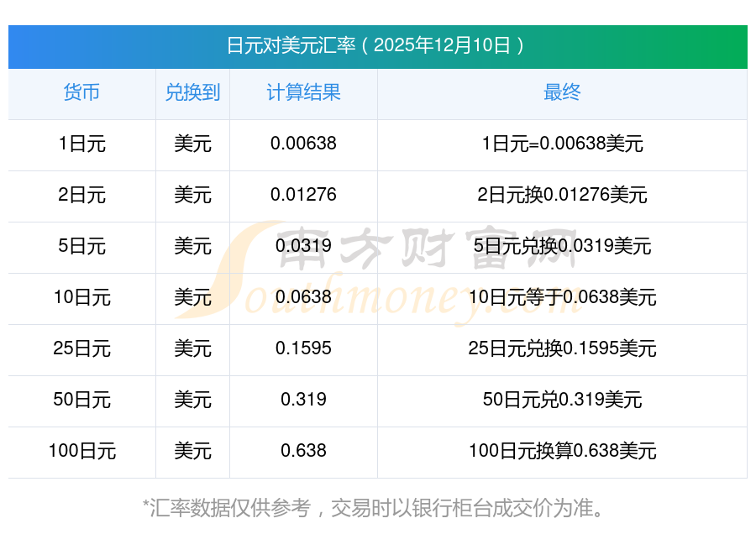Click '美元' in the 100日元 row

(192, 451)
